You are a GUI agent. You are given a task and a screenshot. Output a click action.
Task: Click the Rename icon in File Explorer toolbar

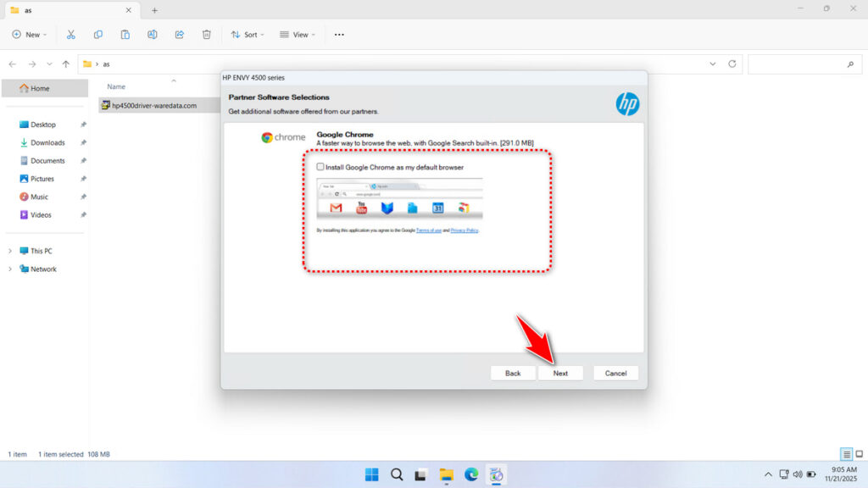pyautogui.click(x=153, y=35)
